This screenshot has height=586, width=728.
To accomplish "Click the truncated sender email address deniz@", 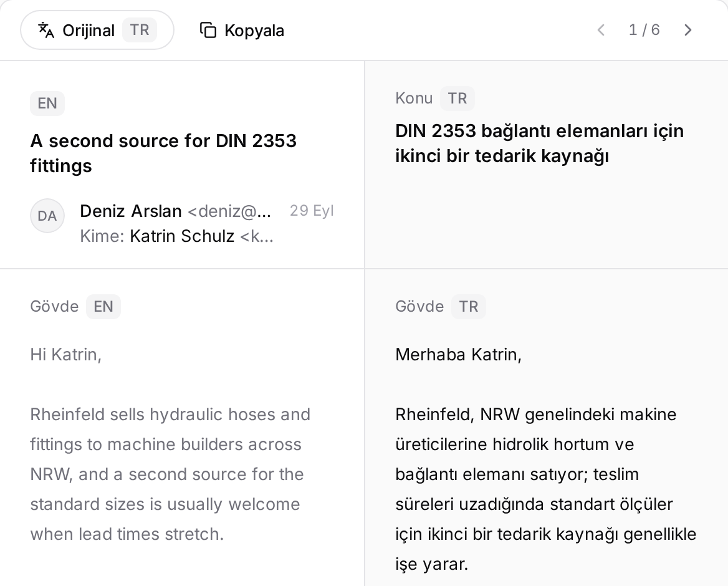I will 229,211.
